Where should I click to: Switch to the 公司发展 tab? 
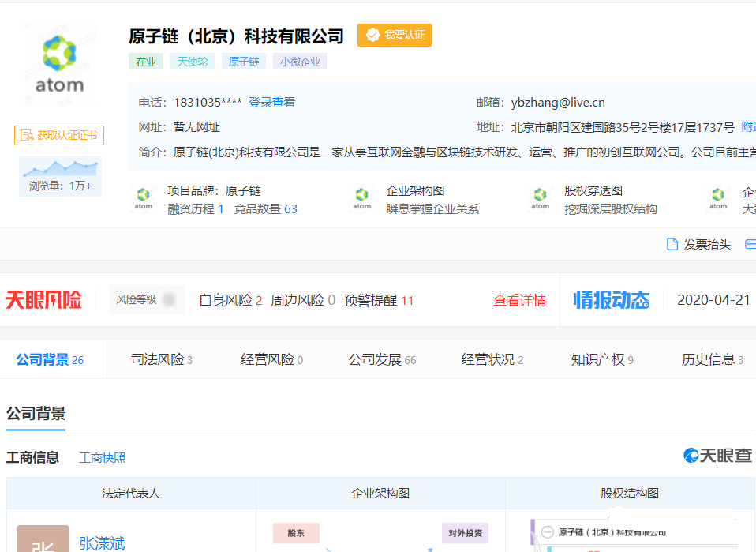point(382,360)
